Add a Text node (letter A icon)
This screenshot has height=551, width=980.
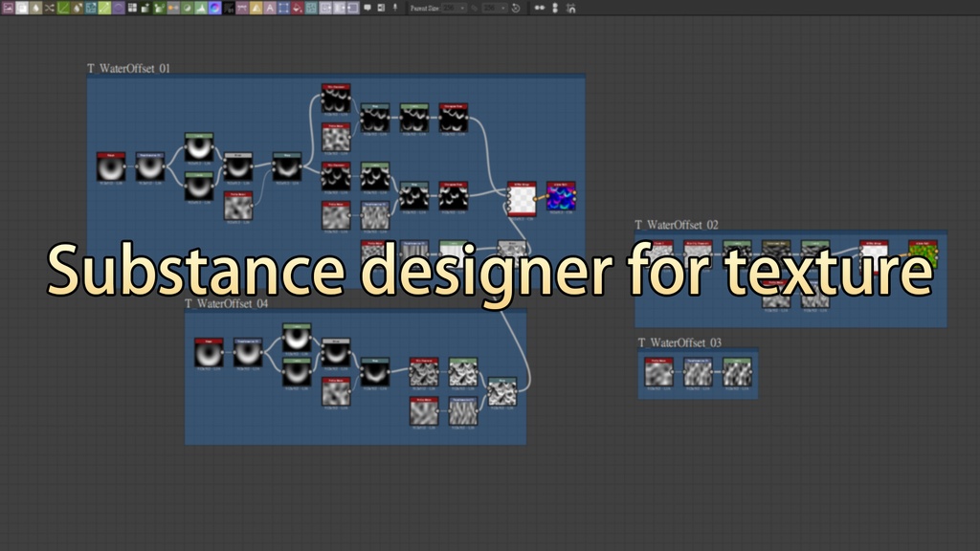pyautogui.click(x=269, y=8)
